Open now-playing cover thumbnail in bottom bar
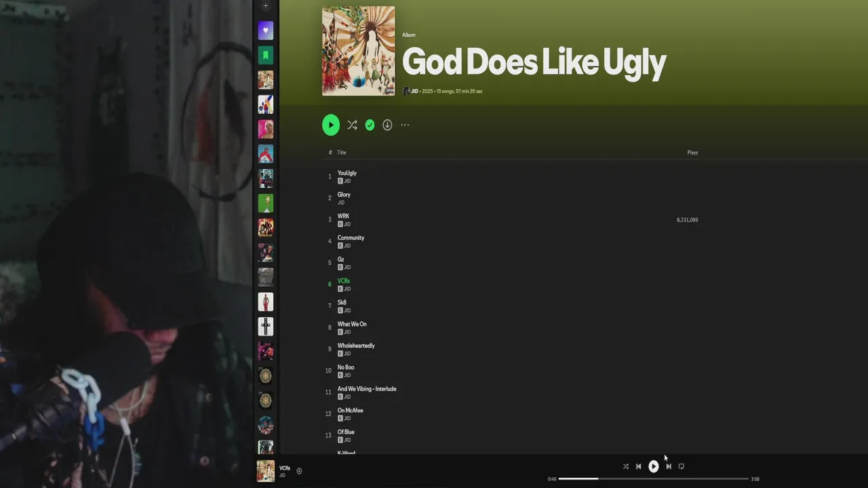Image resolution: width=868 pixels, height=488 pixels. [x=266, y=471]
